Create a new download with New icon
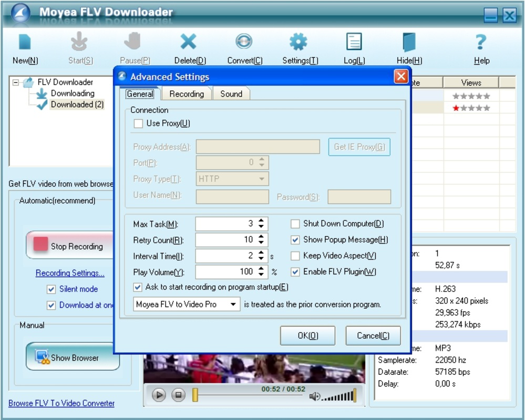This screenshot has height=420, width=525. (24, 42)
